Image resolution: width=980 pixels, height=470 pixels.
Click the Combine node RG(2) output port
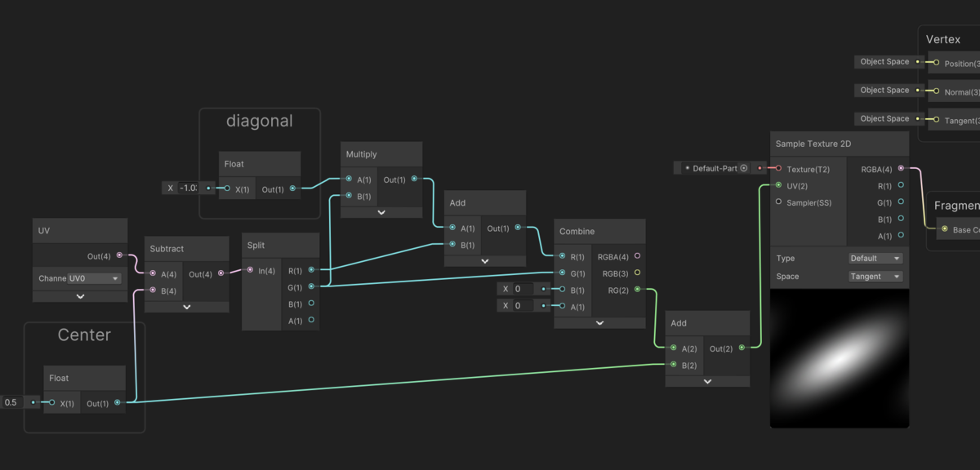coord(637,289)
